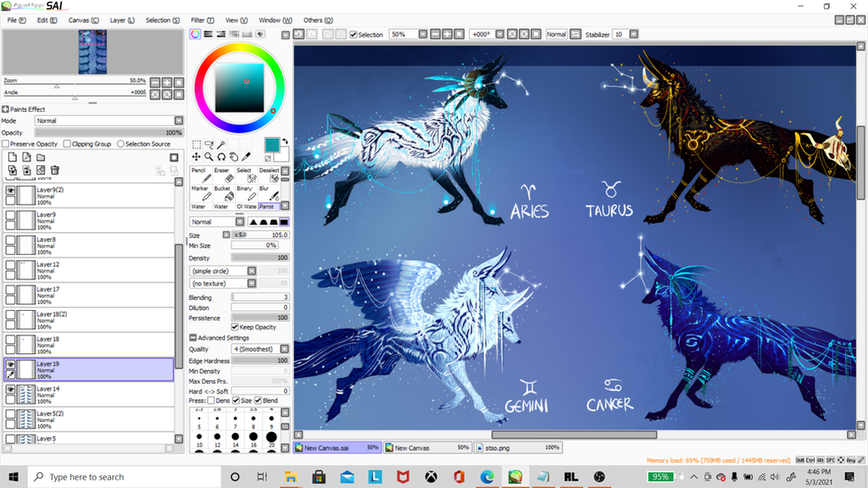Open the Layer menu

click(x=122, y=20)
